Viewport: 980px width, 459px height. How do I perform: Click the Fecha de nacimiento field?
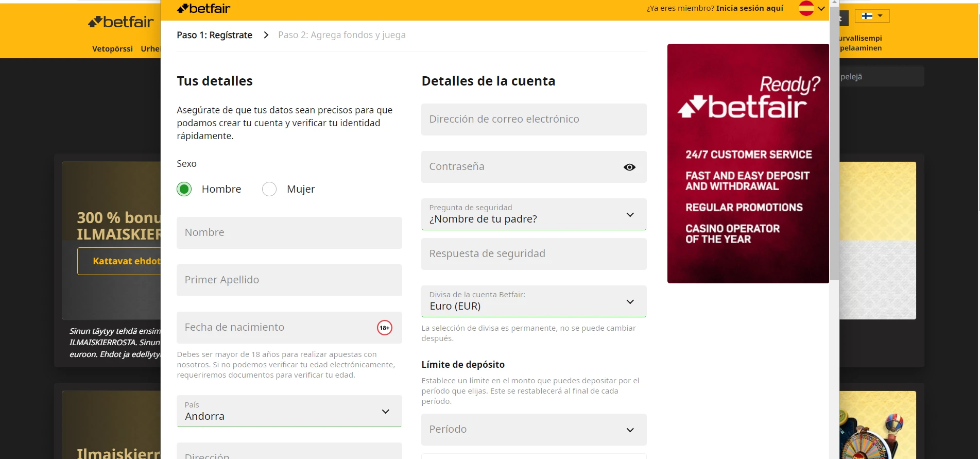(289, 328)
